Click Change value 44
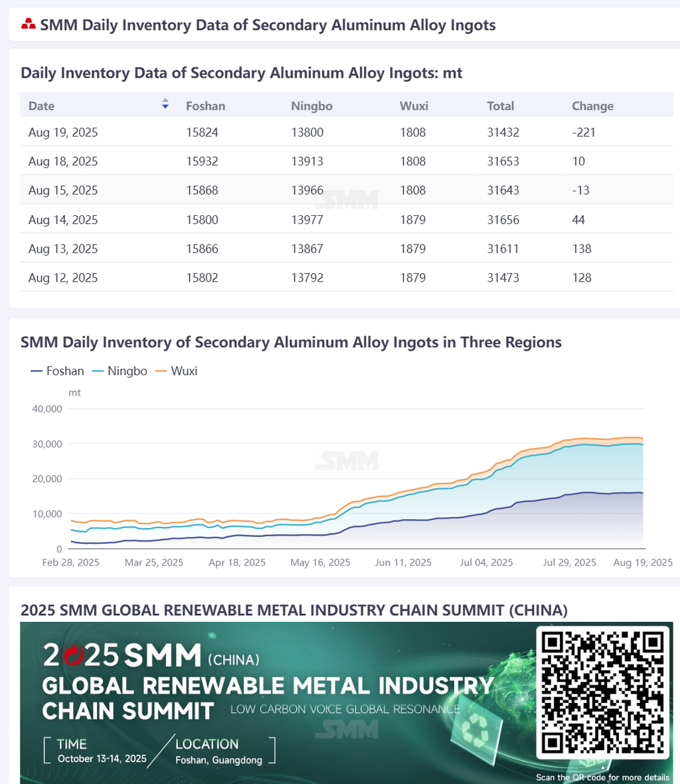Viewport: 680px width, 784px height. [578, 220]
